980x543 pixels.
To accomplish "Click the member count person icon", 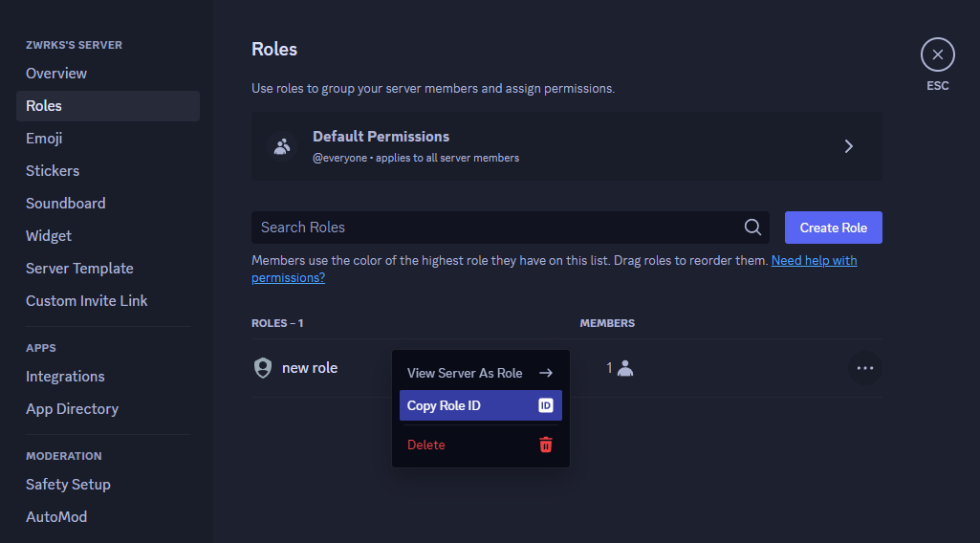I will (x=625, y=369).
